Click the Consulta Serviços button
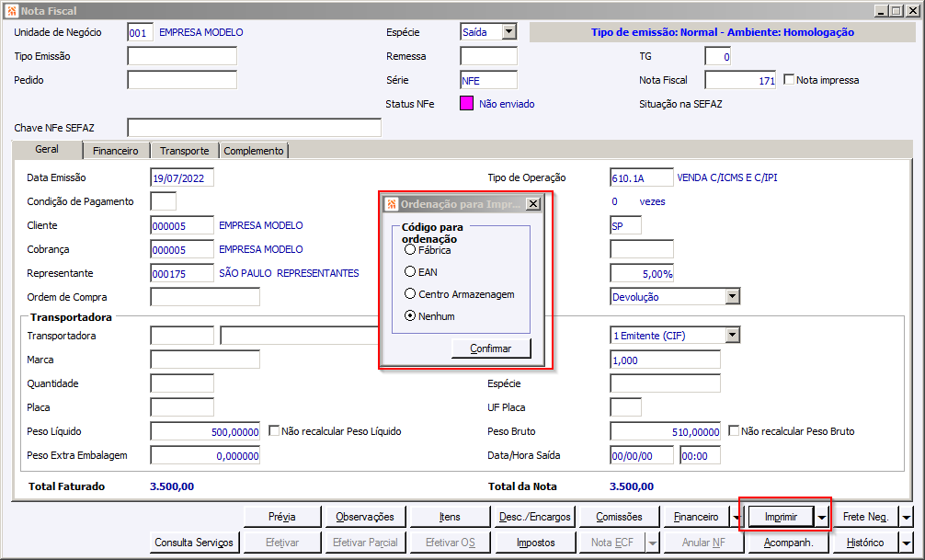This screenshot has height=560, width=925. pos(194,543)
